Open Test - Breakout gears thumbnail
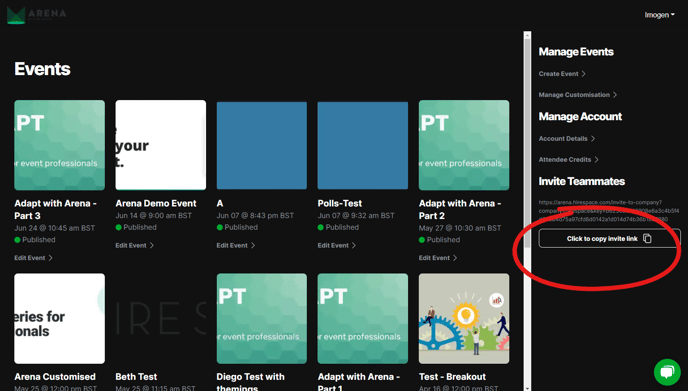 [464, 319]
